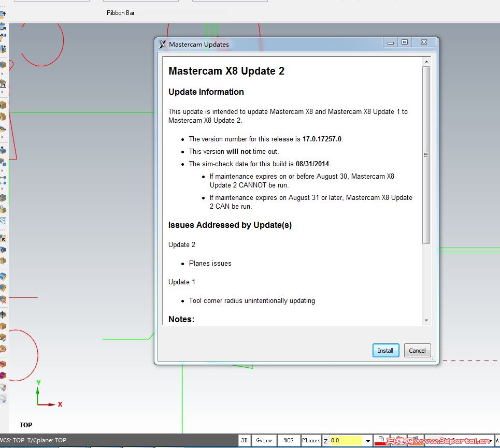Click the curved surface with arrow icon
This screenshot has width=500, height=448.
click(x=3, y=128)
